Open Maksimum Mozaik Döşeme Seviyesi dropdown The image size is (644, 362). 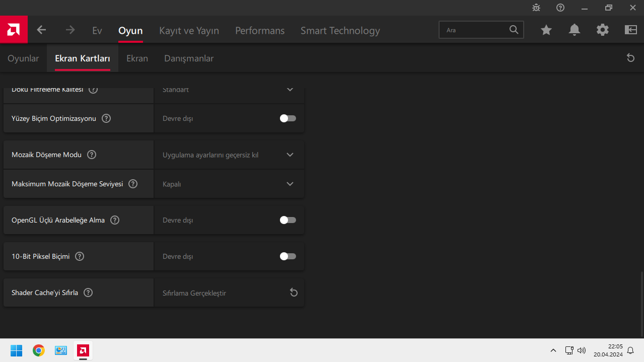coord(290,184)
